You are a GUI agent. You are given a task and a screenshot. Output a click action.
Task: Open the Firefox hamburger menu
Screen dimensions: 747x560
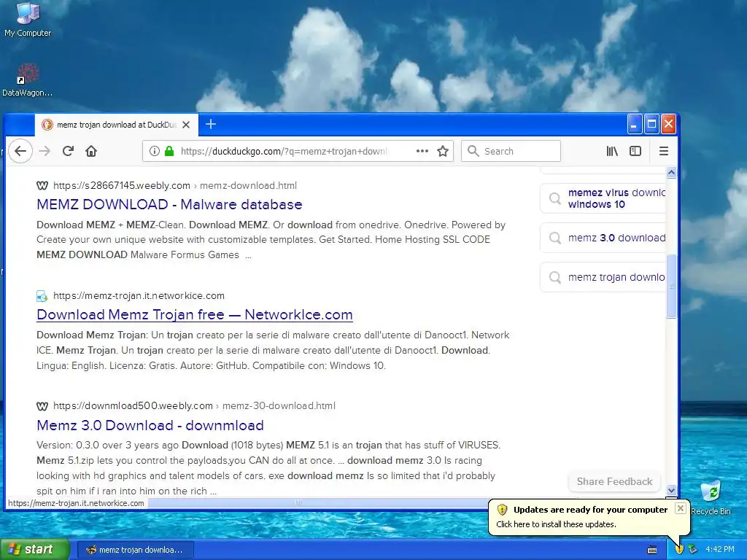coord(664,152)
